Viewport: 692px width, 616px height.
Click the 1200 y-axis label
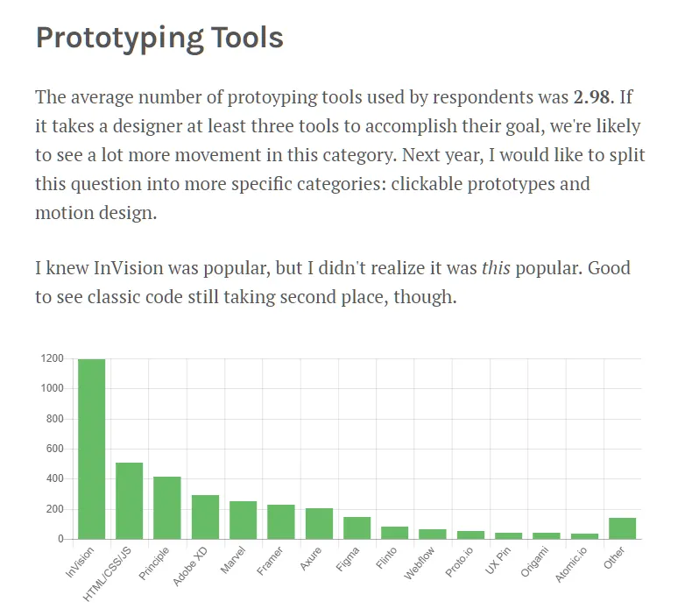tap(52, 358)
